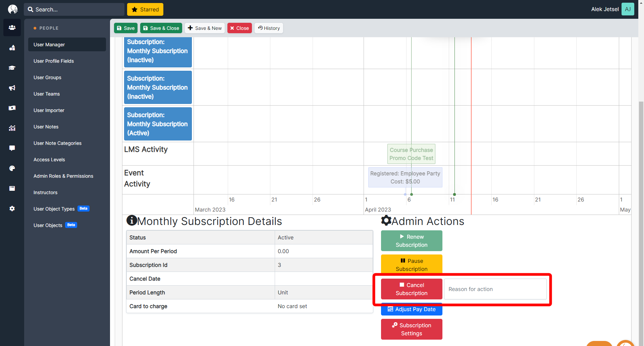644x346 pixels.
Task: Select the Monthly Subscription (Active) timeline row
Action: tap(158, 124)
